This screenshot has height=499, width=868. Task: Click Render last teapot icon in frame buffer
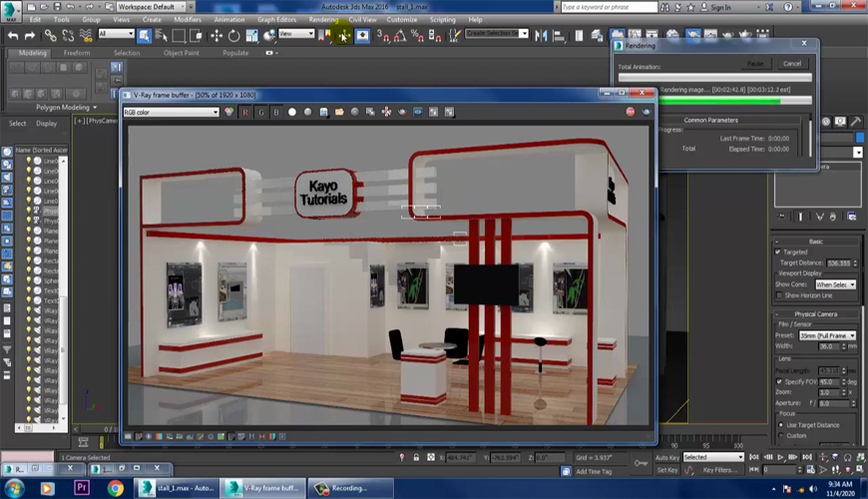pyautogui.click(x=647, y=112)
